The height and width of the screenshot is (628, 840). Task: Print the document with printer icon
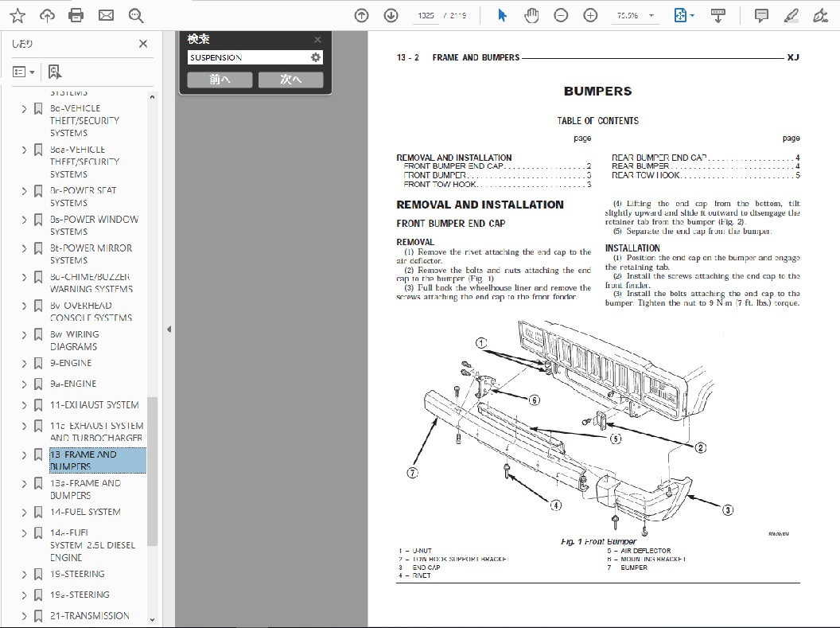click(x=76, y=16)
